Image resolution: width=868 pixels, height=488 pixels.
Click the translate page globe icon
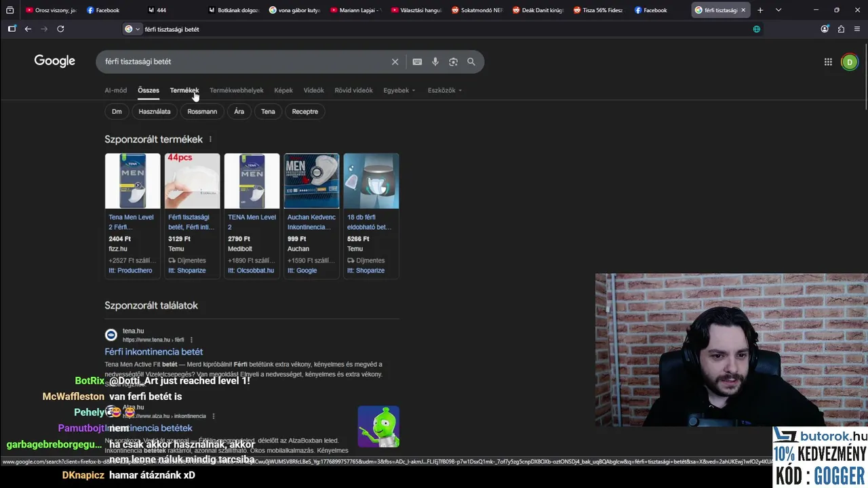tap(757, 29)
